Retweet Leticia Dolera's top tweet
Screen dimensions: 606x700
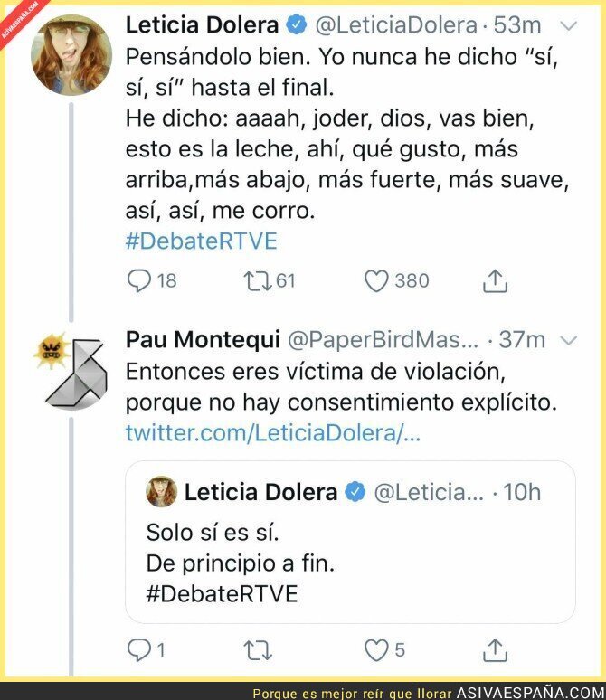pyautogui.click(x=259, y=281)
